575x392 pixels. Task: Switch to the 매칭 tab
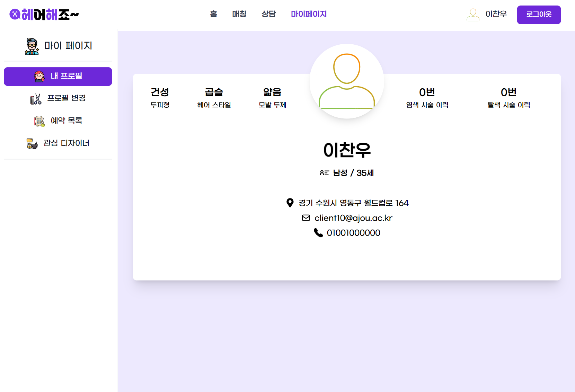(x=239, y=14)
